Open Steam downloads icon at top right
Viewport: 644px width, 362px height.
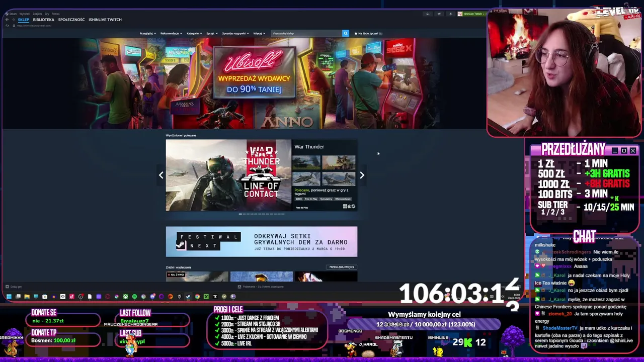coord(428,14)
